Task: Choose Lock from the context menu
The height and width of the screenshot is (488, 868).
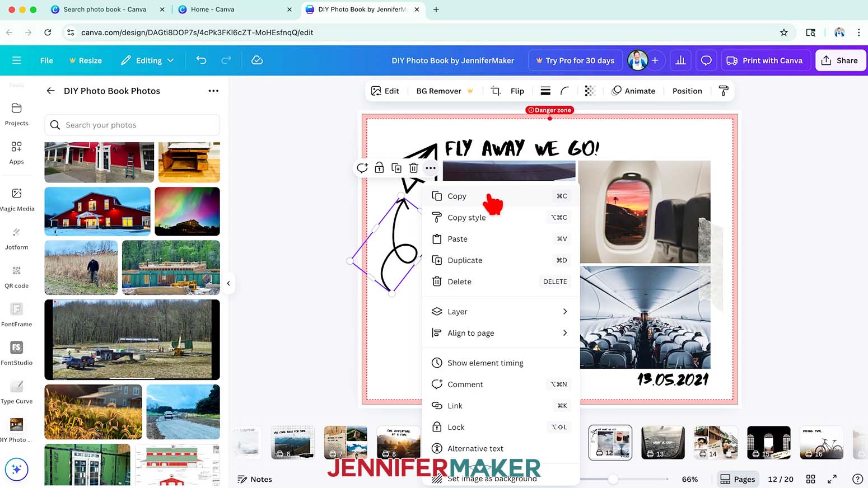Action: pos(500,427)
